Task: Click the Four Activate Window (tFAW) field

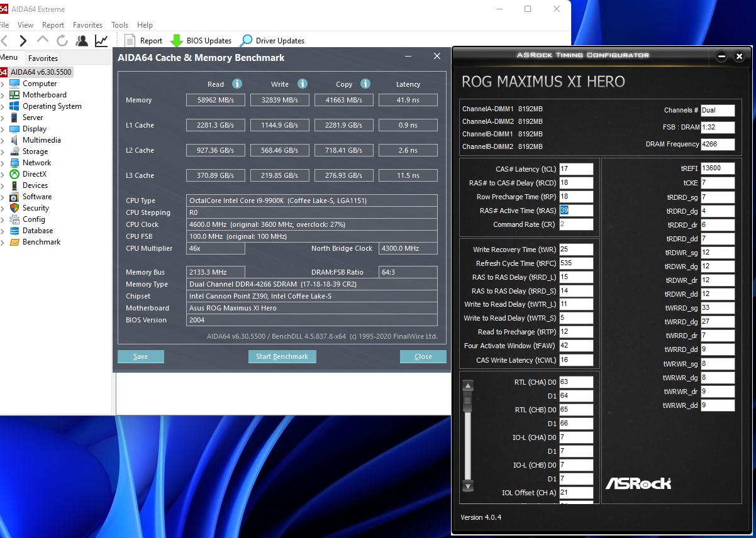Action: tap(576, 346)
